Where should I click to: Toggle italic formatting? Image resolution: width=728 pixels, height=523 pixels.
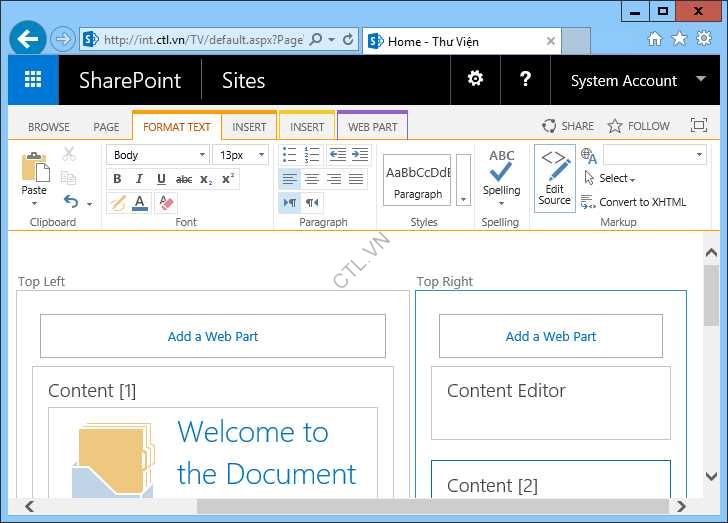[x=139, y=179]
